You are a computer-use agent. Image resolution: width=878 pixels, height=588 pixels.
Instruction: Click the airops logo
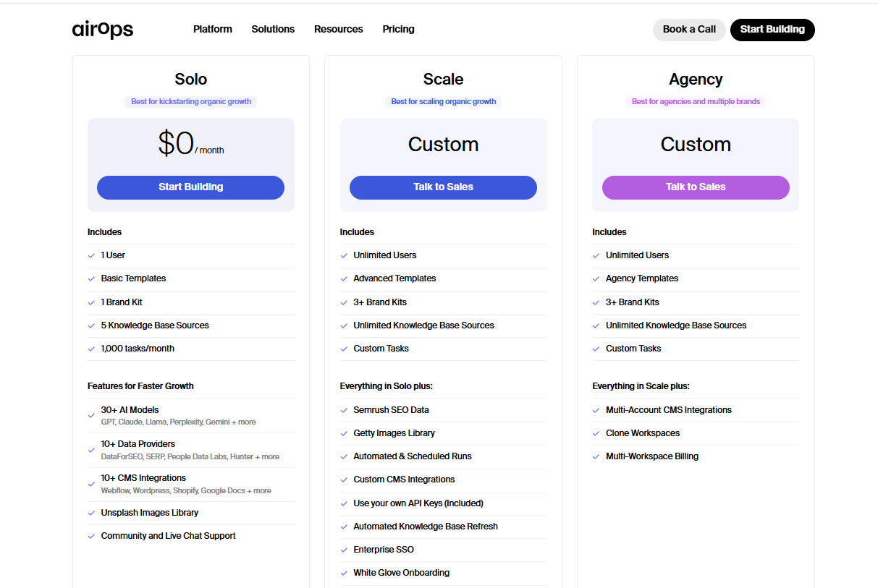tap(102, 30)
